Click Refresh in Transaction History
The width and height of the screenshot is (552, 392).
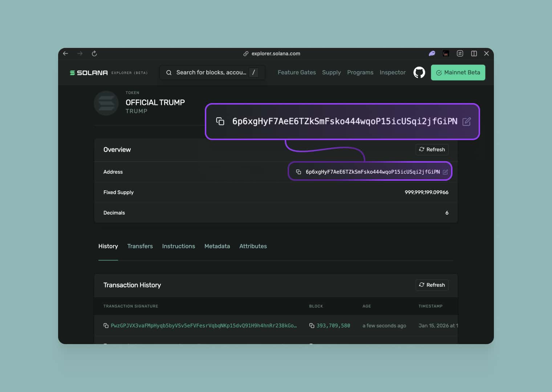click(432, 285)
